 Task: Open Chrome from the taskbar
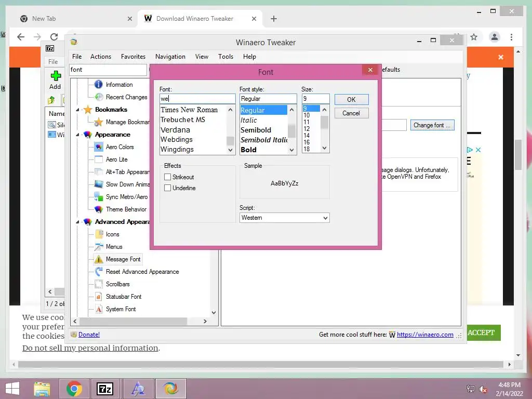[x=74, y=389]
